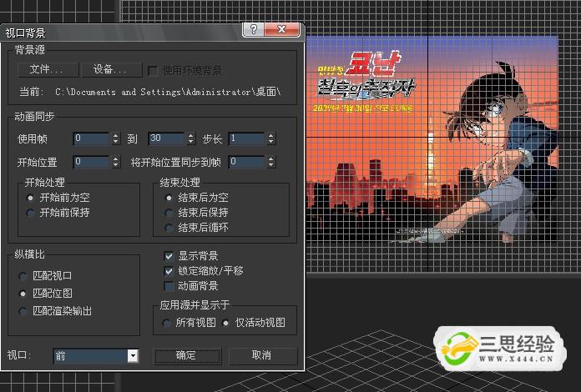This screenshot has width=581, height=392.
Task: Click the 将开始位置同步到帧 input field
Action: (246, 162)
